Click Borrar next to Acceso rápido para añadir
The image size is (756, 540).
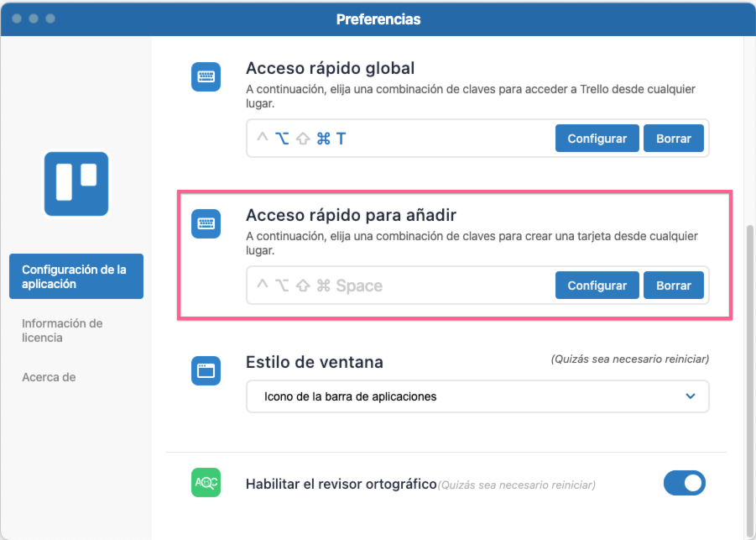coord(674,285)
